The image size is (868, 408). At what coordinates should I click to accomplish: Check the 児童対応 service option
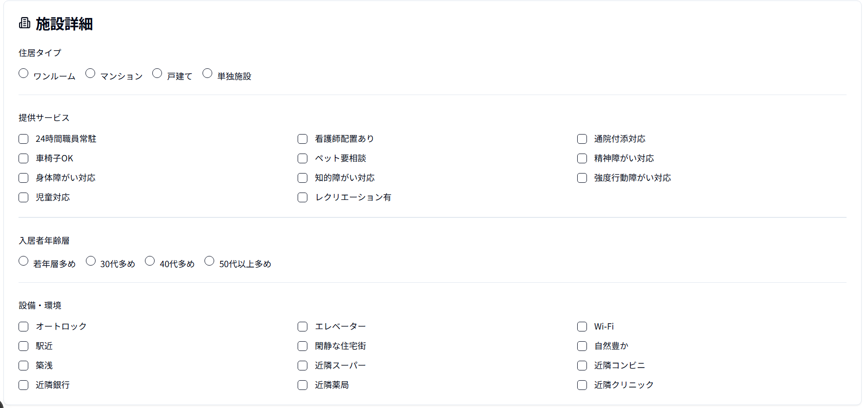[x=23, y=197]
